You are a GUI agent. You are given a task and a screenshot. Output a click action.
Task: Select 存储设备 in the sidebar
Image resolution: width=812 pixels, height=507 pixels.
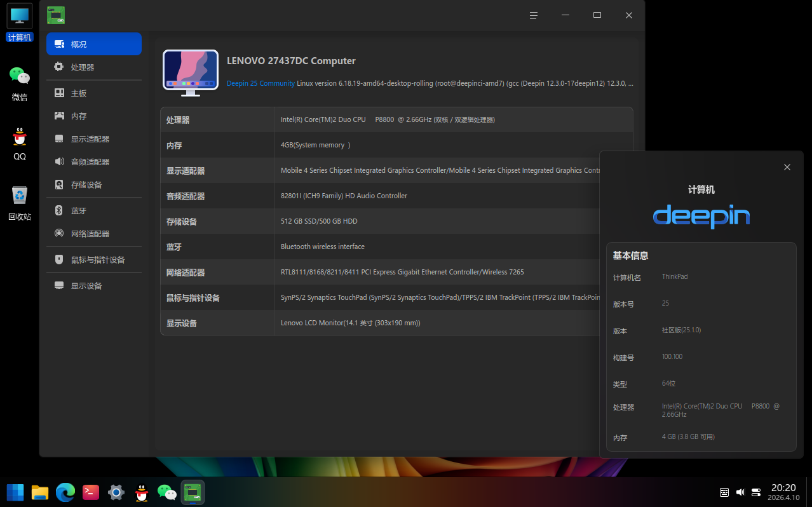tap(86, 184)
